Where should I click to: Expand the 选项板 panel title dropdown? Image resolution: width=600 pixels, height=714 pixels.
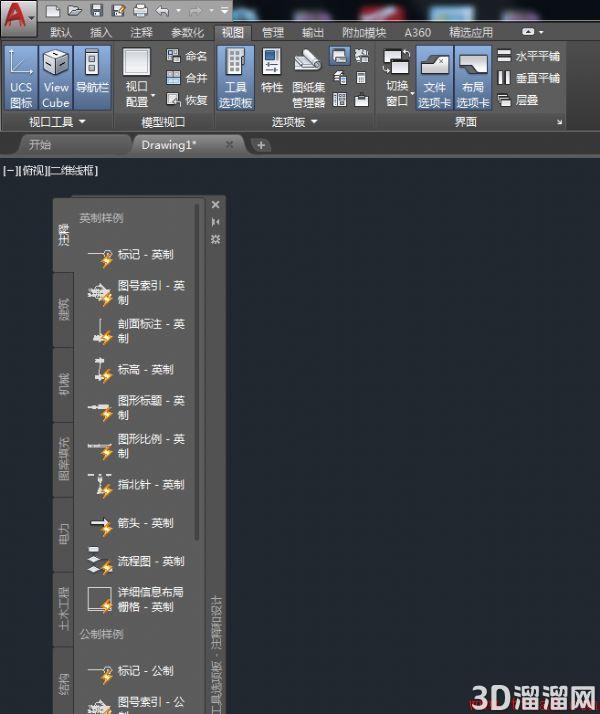[295, 122]
